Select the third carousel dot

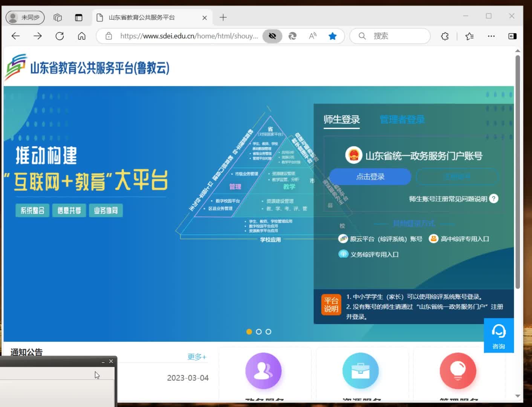click(x=268, y=332)
